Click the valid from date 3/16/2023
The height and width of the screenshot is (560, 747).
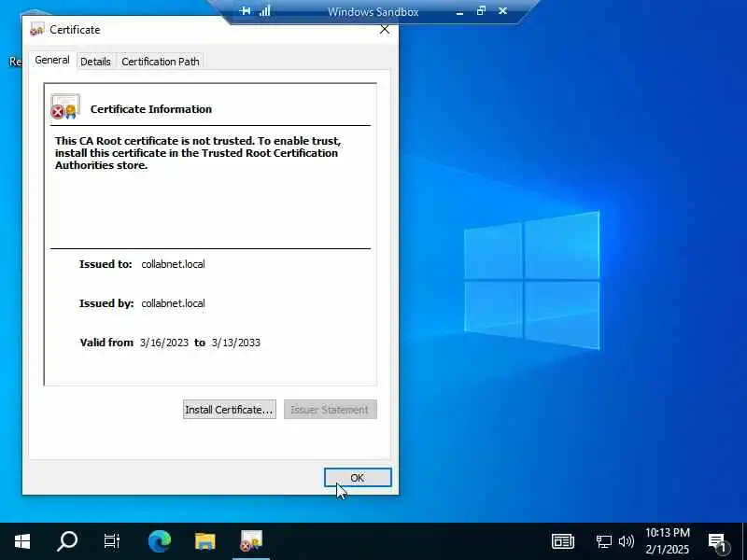click(164, 343)
